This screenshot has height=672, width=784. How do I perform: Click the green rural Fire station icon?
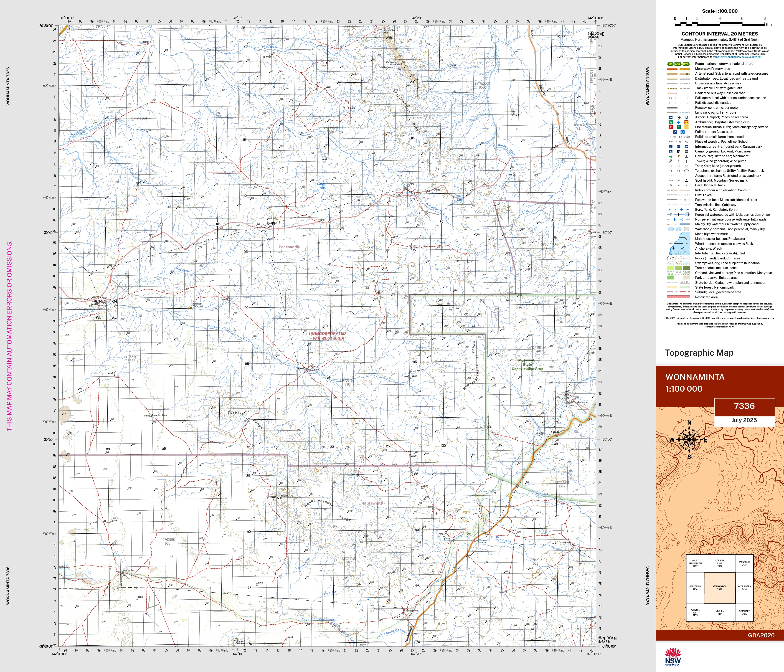tap(678, 127)
